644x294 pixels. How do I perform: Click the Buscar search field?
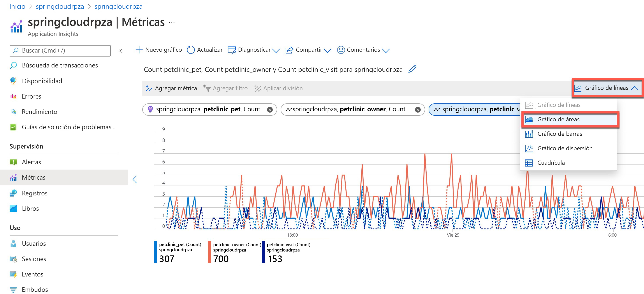tap(60, 51)
